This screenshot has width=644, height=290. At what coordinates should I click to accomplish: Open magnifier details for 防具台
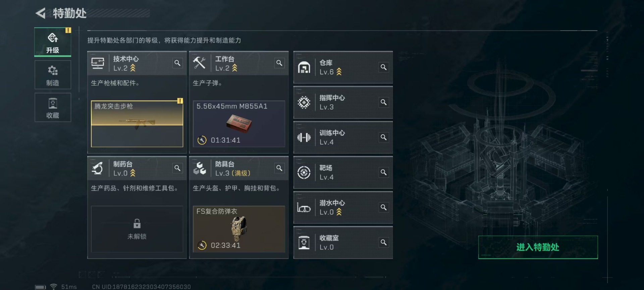tap(279, 168)
